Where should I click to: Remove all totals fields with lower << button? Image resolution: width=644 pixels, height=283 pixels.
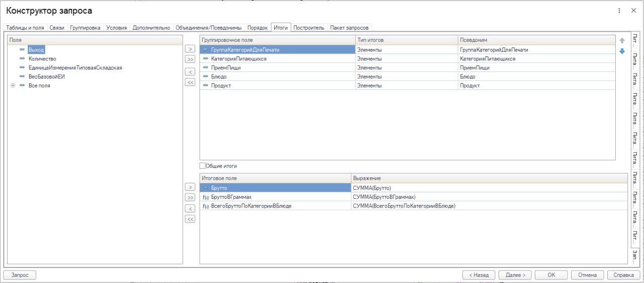tap(190, 219)
